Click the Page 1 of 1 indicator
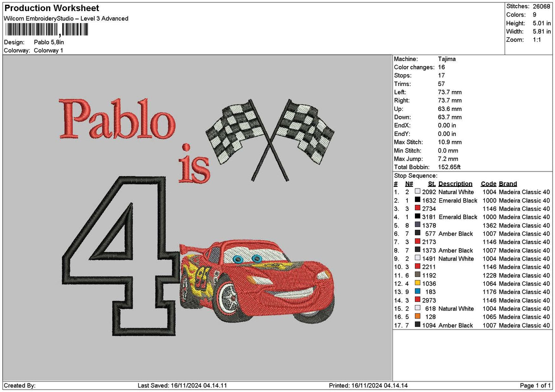The height and width of the screenshot is (392, 555). (x=536, y=386)
